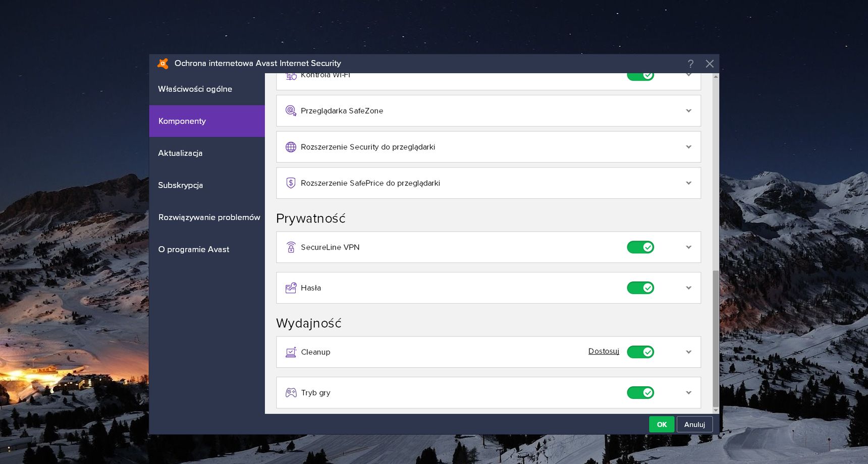Open the Subskrypcja section
The width and height of the screenshot is (868, 464).
(207, 185)
